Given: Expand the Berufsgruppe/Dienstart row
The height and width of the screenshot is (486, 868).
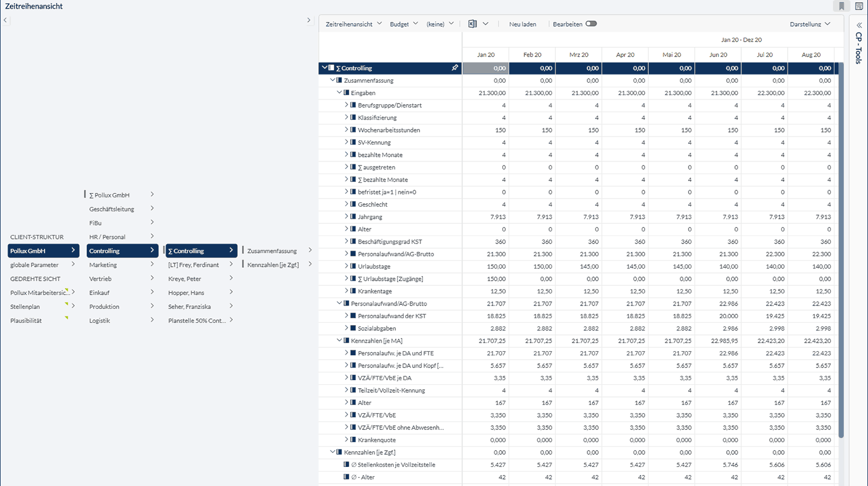Looking at the screenshot, I should point(346,105).
